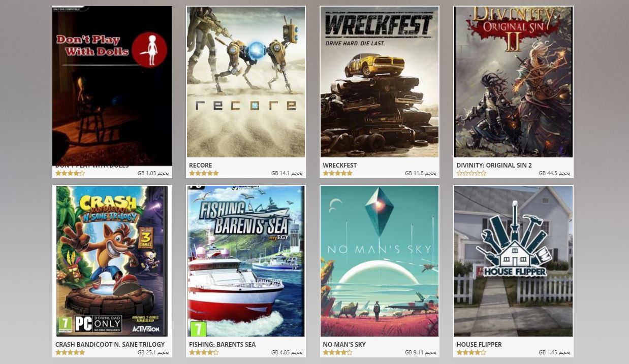629x364 pixels.
Task: Open the House Flipper cover thumbnail
Action: (x=513, y=261)
